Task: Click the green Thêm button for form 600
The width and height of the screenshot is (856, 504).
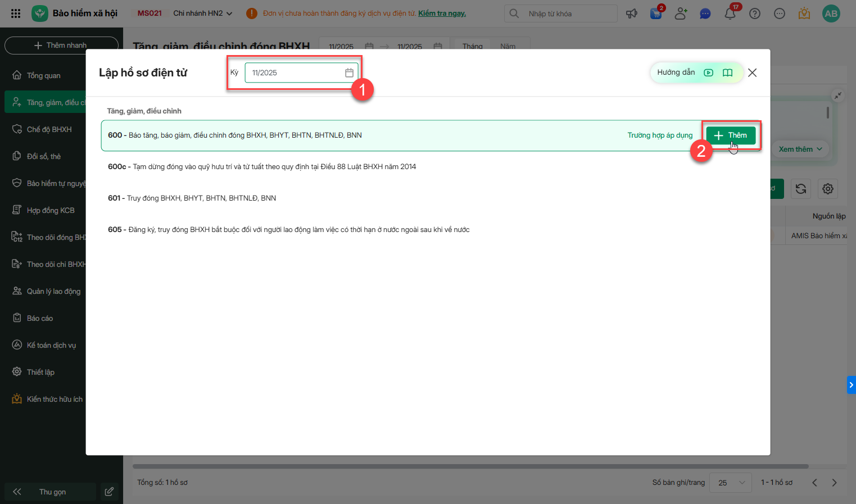Action: 731,135
